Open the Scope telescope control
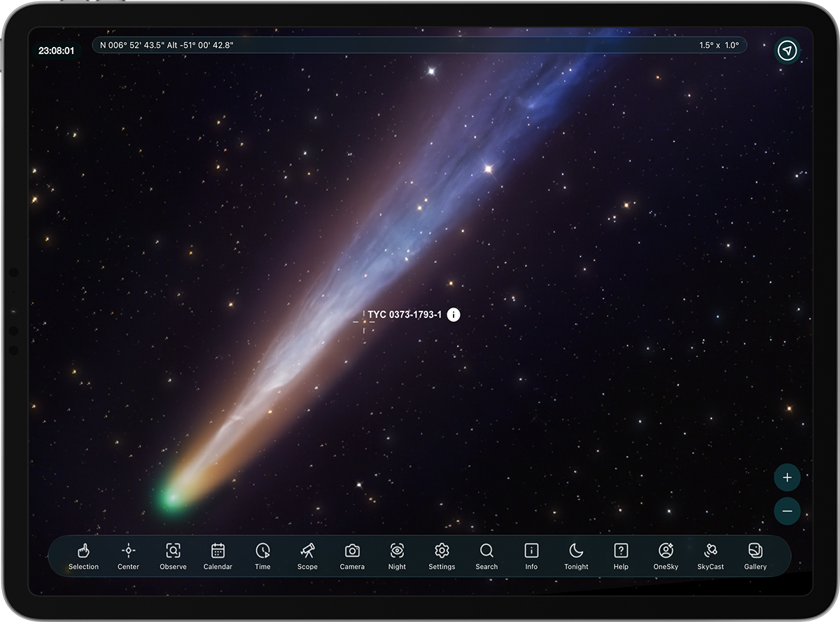The width and height of the screenshot is (840, 622). (x=307, y=556)
